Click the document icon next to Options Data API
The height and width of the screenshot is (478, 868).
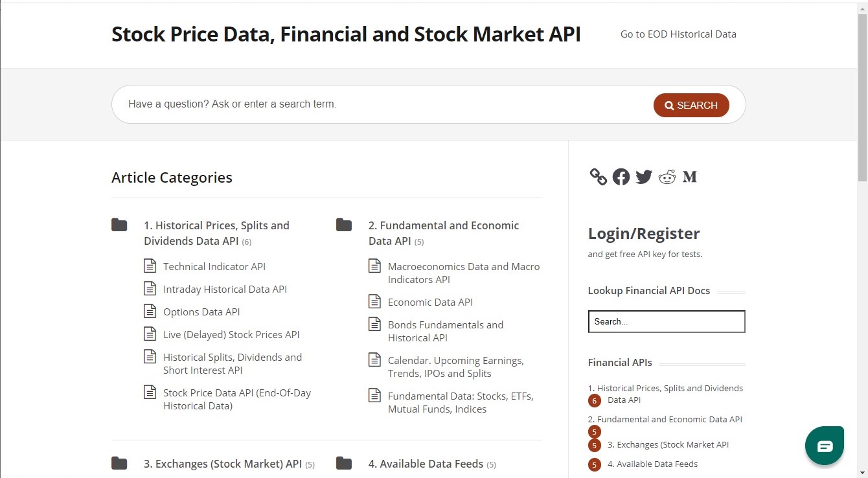click(150, 311)
